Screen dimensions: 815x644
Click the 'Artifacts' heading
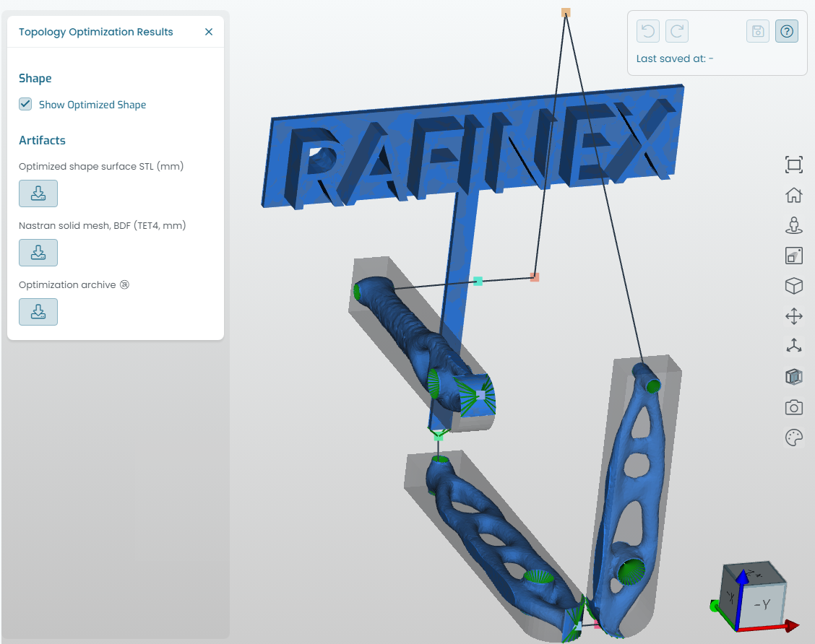point(42,140)
